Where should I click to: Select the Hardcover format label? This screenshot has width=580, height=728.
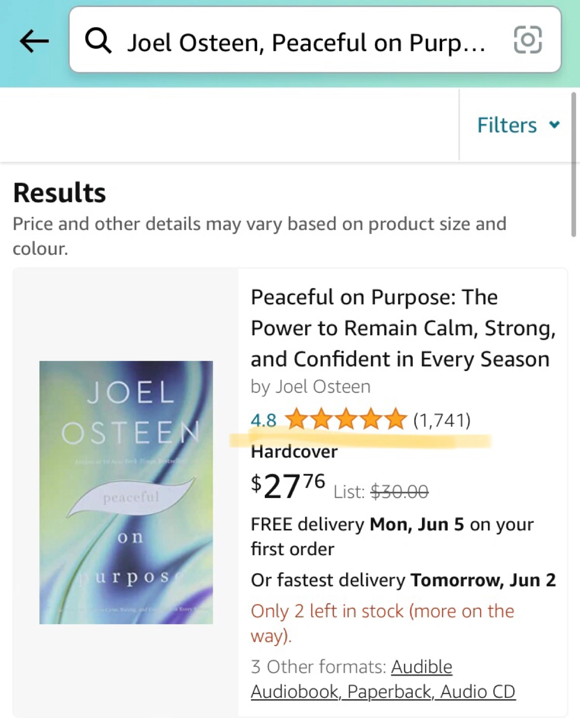point(294,451)
